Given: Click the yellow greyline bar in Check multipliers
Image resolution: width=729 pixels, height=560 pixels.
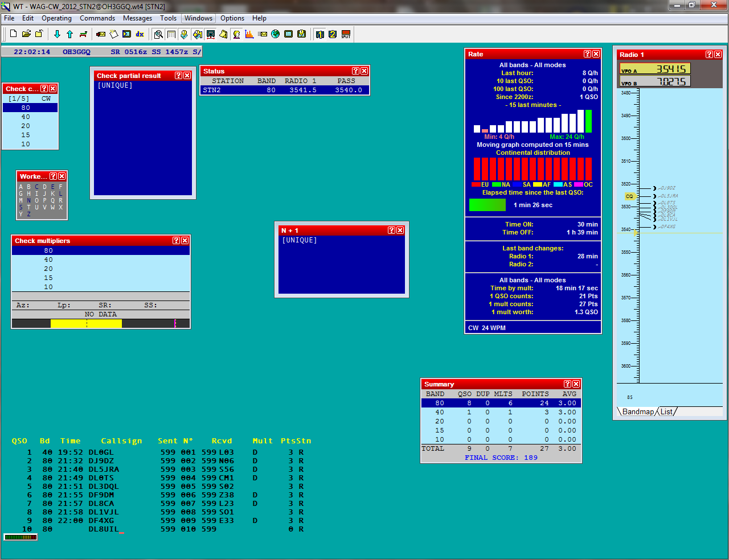Looking at the screenshot, I should click(x=86, y=323).
